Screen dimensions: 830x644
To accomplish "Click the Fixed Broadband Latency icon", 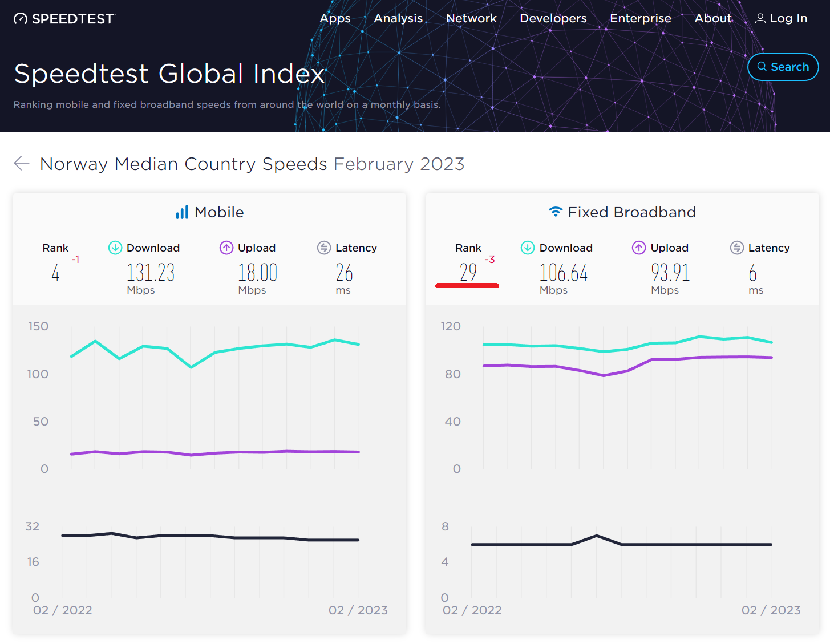I will tap(737, 248).
